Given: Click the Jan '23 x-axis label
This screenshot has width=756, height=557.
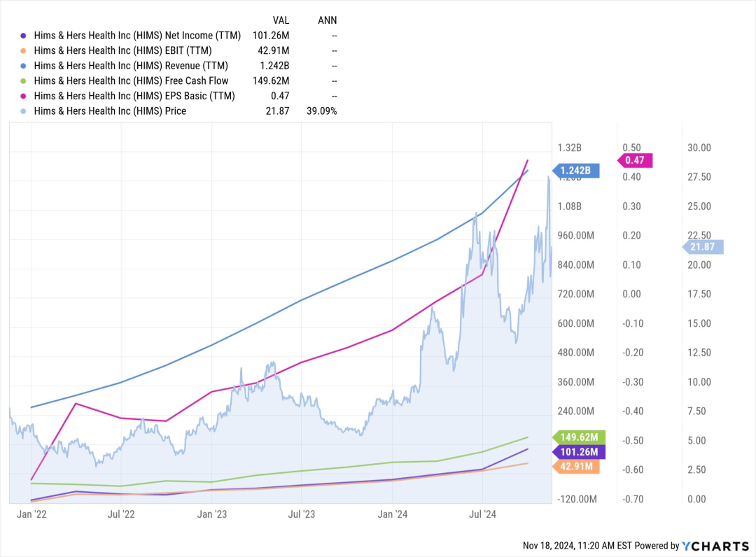Looking at the screenshot, I should [211, 514].
